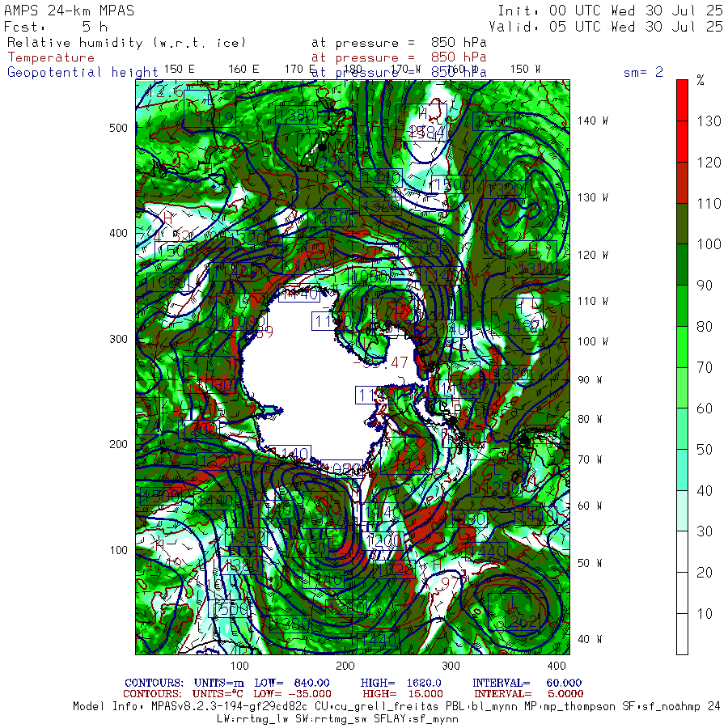Click the red 'Temperature' field label

point(51,57)
